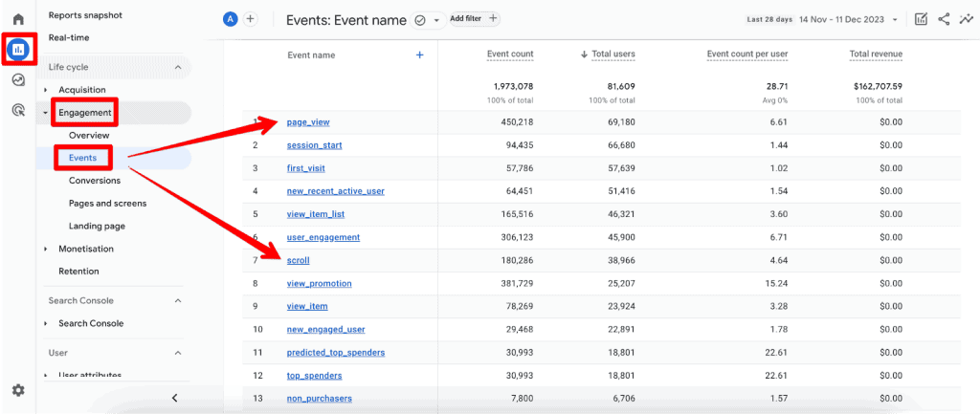Image resolution: width=980 pixels, height=414 pixels.
Task: Open the date range dropdown
Action: pyautogui.click(x=822, y=19)
